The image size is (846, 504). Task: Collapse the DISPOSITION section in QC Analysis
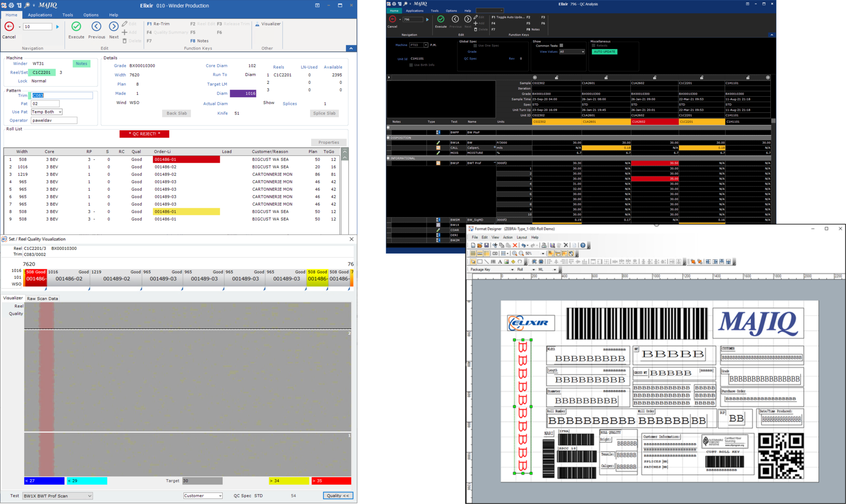click(x=388, y=138)
